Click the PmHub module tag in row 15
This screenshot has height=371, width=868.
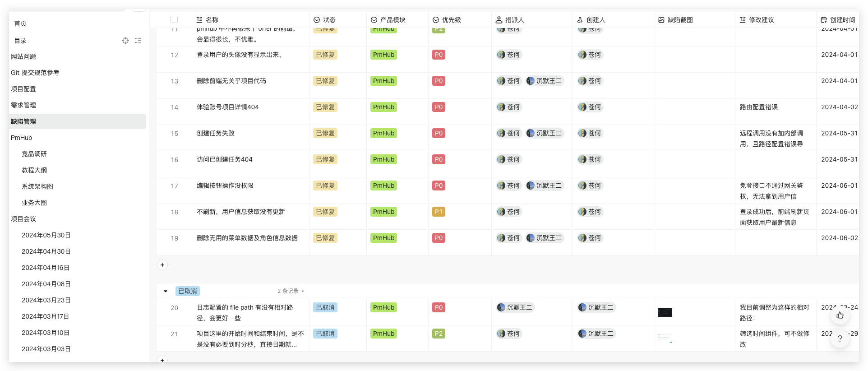(384, 133)
